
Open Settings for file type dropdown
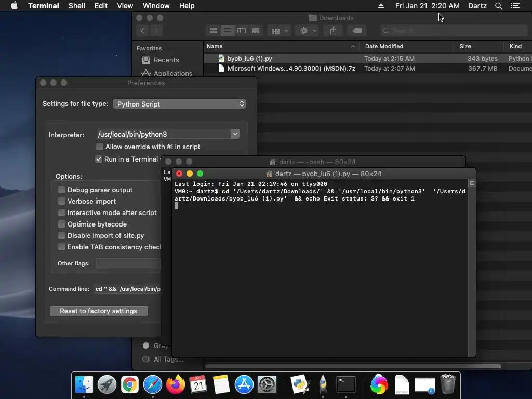[x=179, y=104]
